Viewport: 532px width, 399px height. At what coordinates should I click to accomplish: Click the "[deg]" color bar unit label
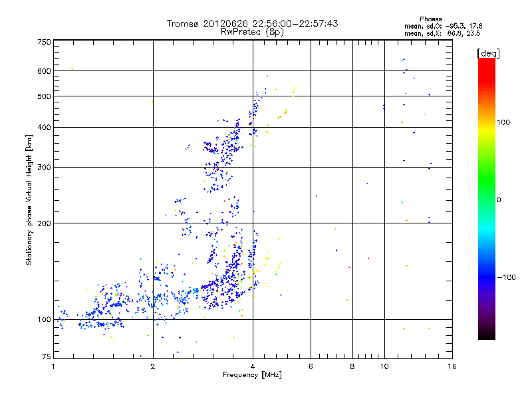coord(488,53)
